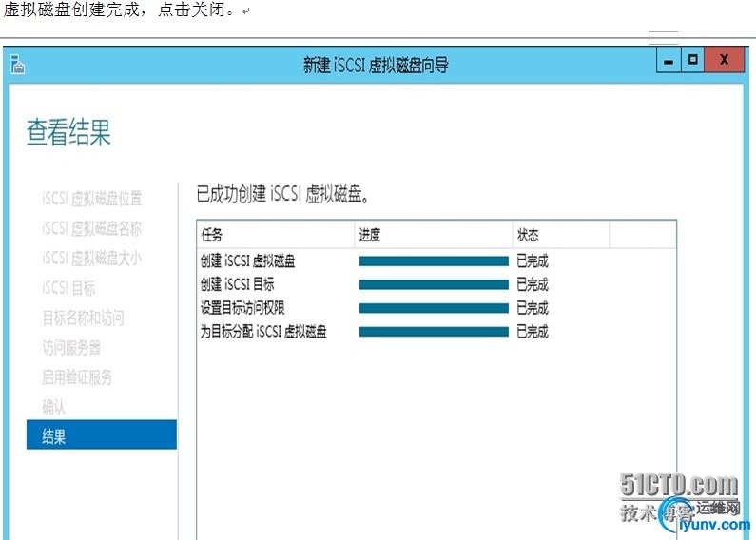This screenshot has width=756, height=540.
Task: Select the 启用验证服务 wizard step
Action: coord(77,377)
